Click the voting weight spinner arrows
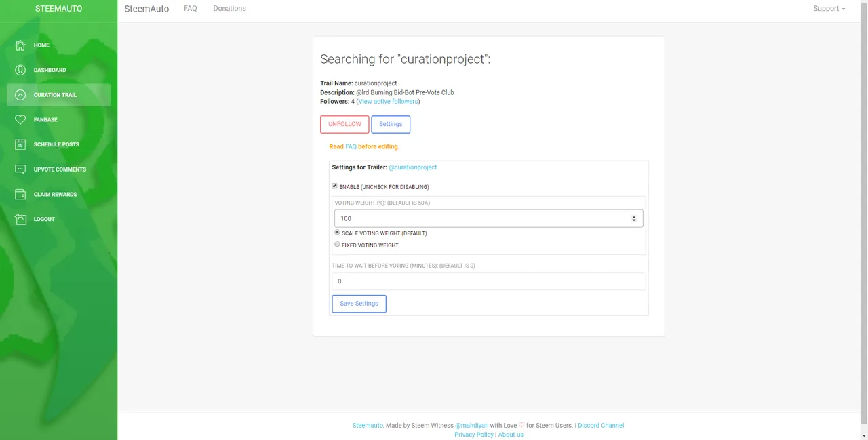Image resolution: width=868 pixels, height=440 pixels. click(634, 218)
